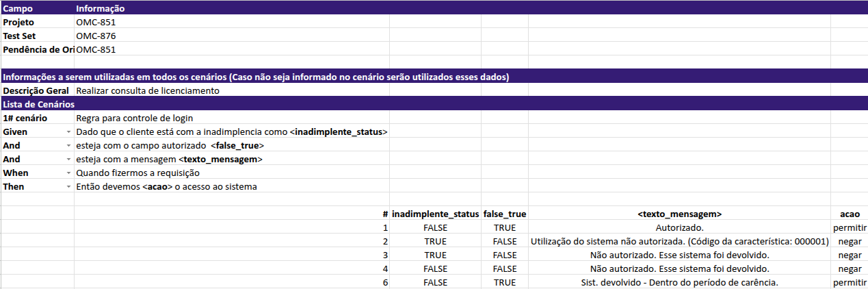Open dropdown on the When row
Image resolution: width=868 pixels, height=289 pixels.
(68, 173)
